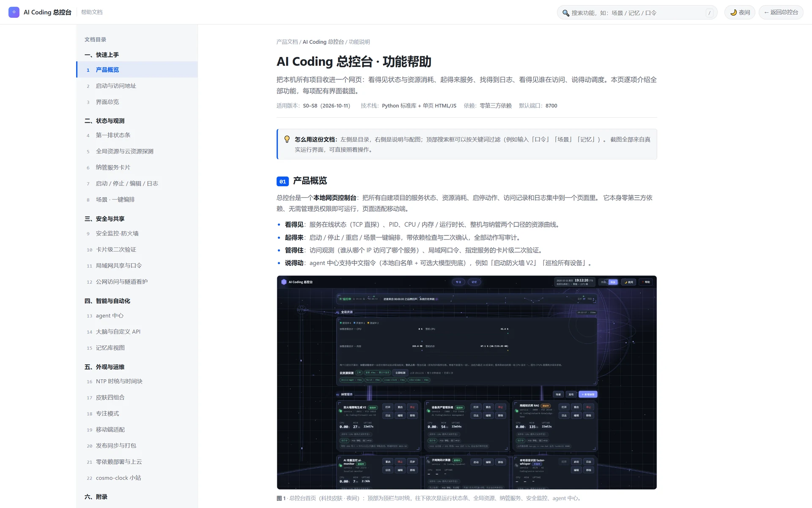Open 安全监控-防火墙 entry
Viewport: 812px width, 508px height.
[137, 234]
